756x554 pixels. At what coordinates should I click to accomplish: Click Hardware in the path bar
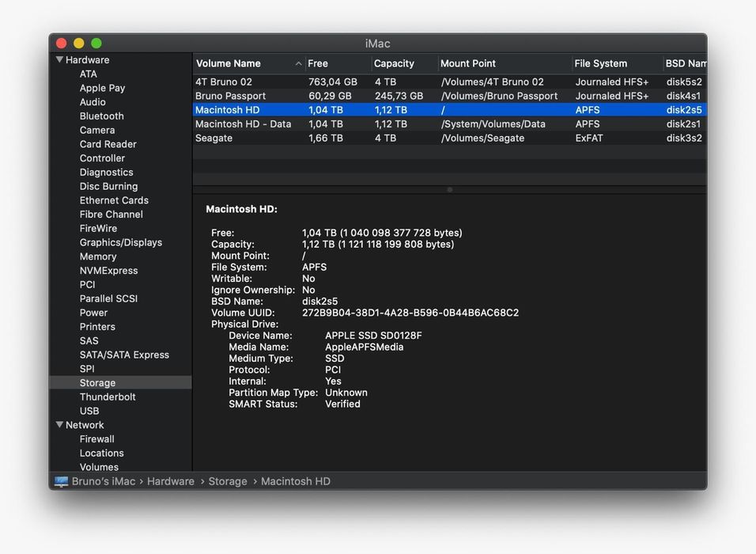(x=171, y=481)
